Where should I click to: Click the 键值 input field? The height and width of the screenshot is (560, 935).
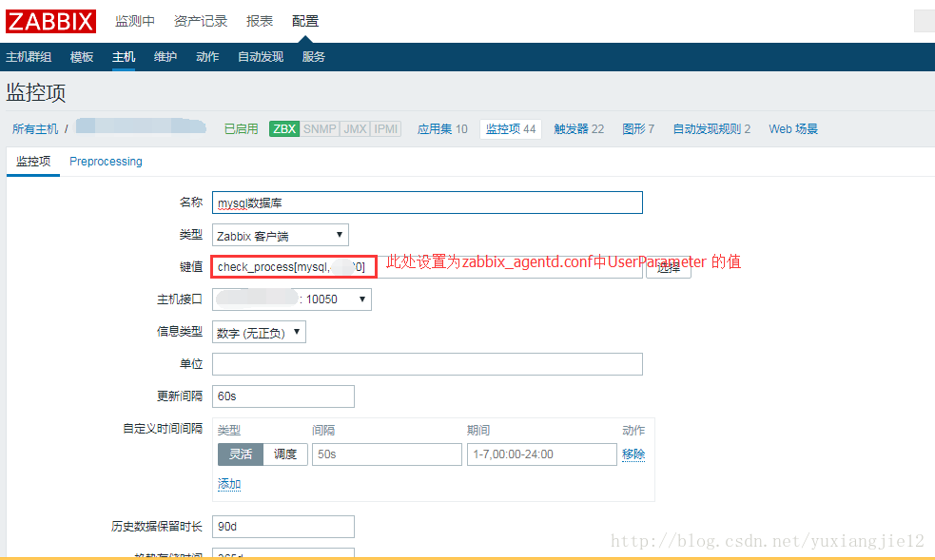pos(427,267)
